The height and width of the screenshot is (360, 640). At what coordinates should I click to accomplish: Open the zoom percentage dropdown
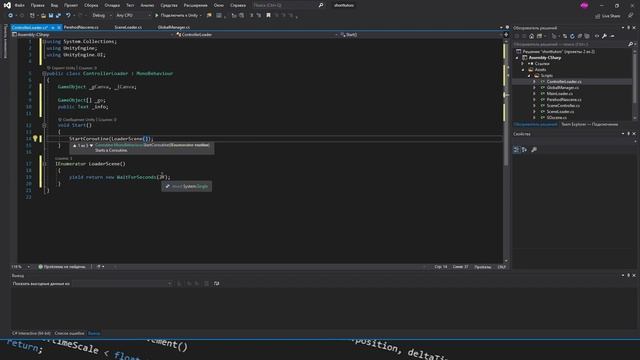[21, 267]
